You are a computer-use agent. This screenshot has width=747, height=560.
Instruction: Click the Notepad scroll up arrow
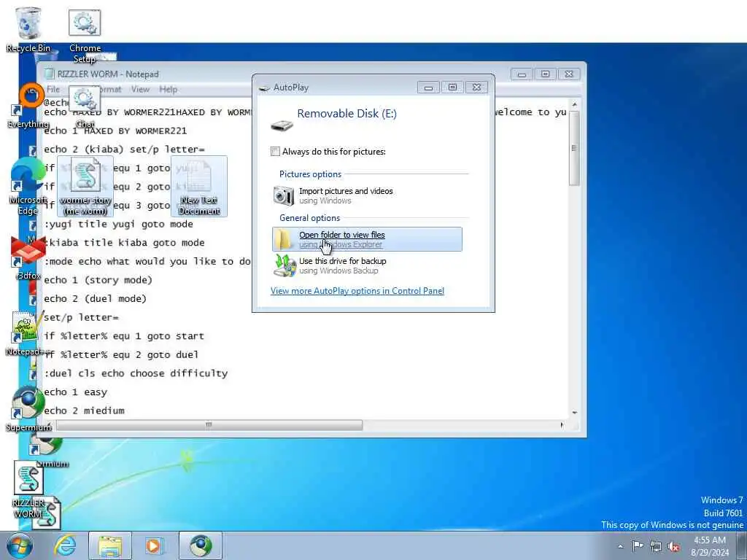coord(574,104)
